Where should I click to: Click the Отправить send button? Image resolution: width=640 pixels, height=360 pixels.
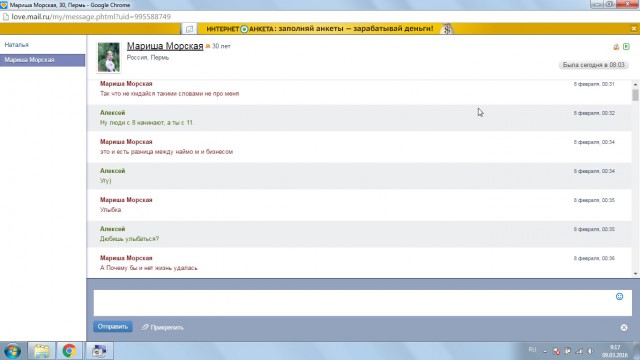pos(113,327)
